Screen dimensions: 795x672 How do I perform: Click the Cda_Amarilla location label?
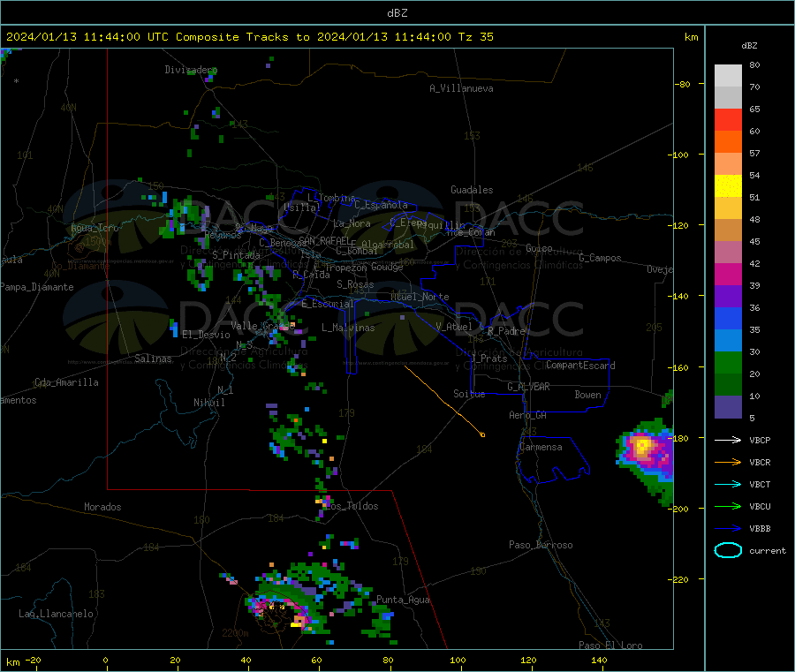[66, 382]
